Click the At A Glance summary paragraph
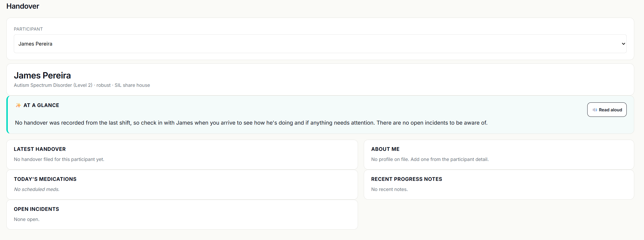 251,123
